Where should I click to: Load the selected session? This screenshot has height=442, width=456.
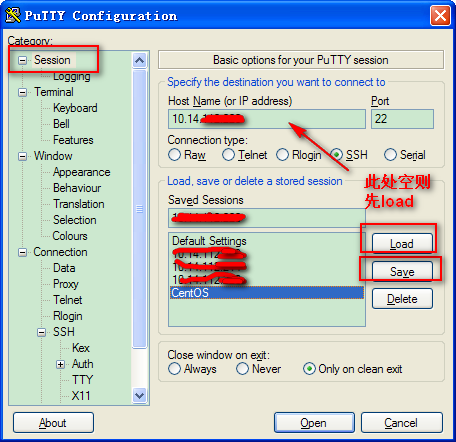pos(402,243)
